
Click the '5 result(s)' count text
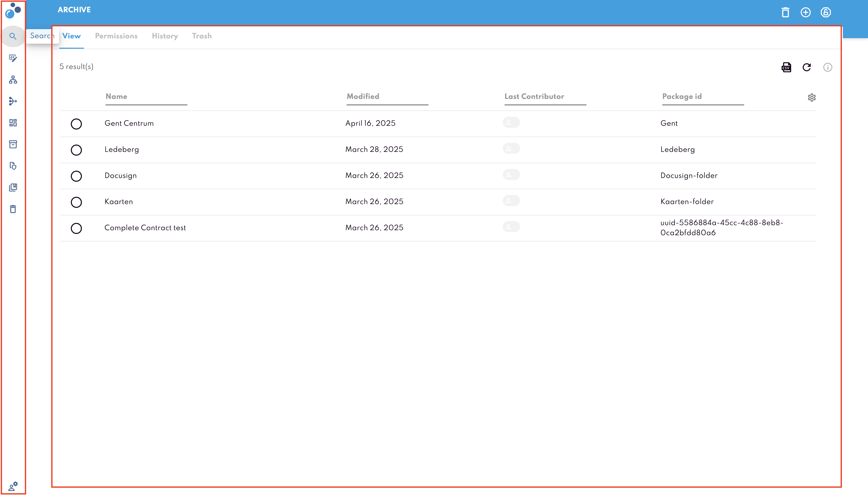(x=77, y=67)
